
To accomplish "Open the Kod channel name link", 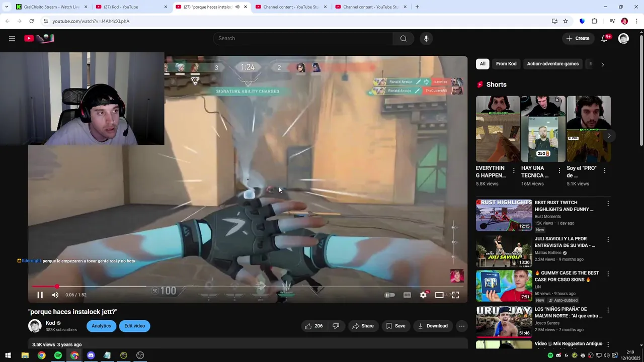I will [50, 323].
